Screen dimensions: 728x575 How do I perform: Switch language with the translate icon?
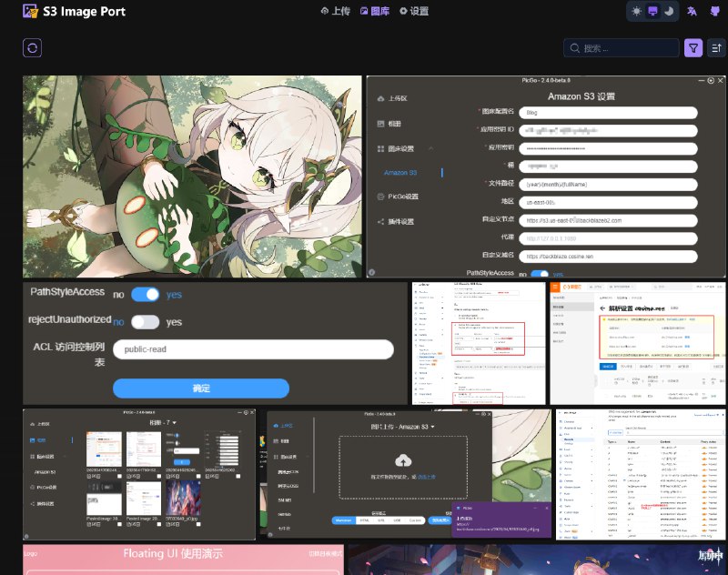693,12
